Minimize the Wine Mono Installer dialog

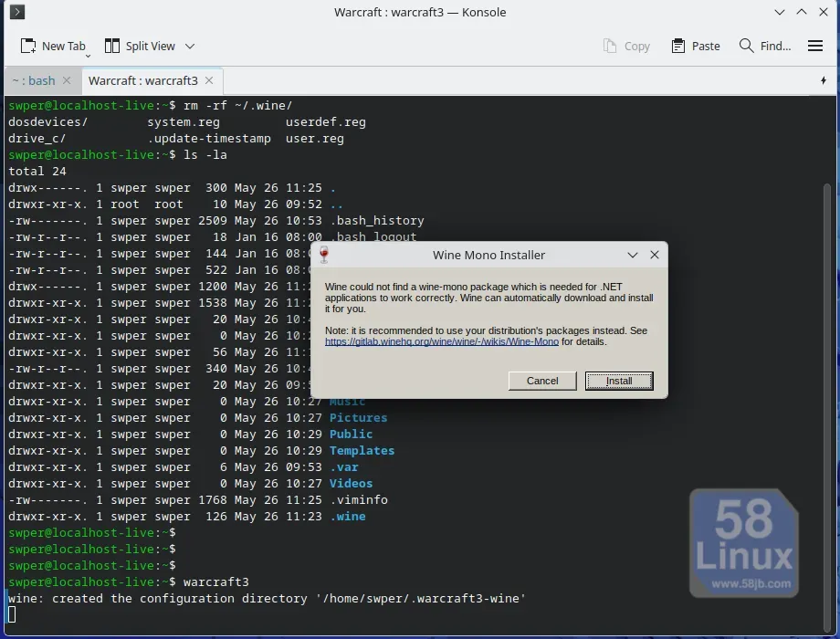(633, 255)
